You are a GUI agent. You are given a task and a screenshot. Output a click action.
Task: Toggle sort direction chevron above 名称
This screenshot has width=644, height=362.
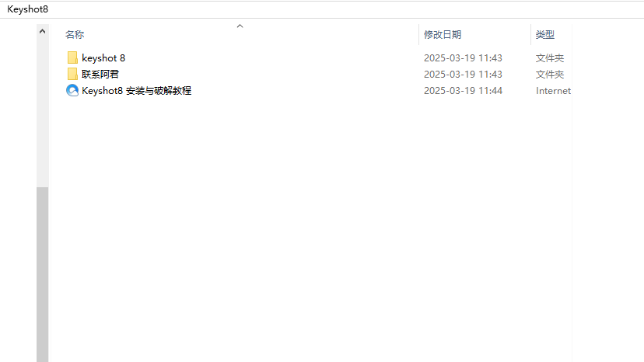(240, 26)
